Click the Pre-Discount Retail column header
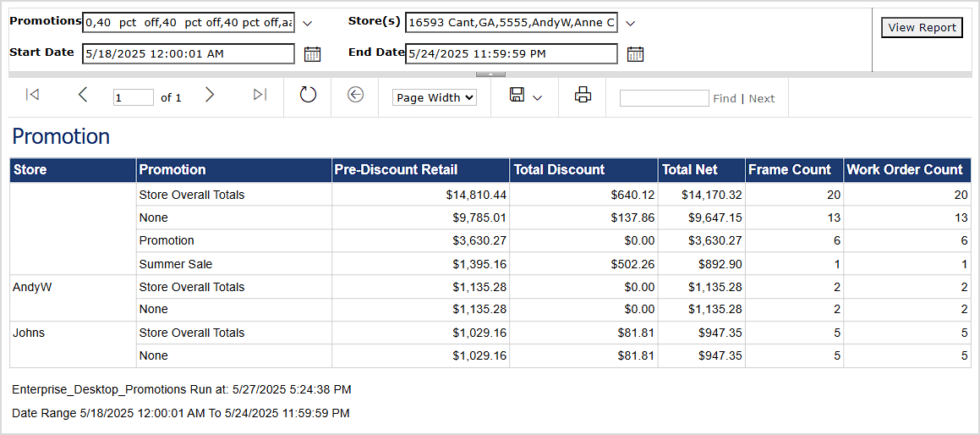The height and width of the screenshot is (435, 980). pos(420,169)
